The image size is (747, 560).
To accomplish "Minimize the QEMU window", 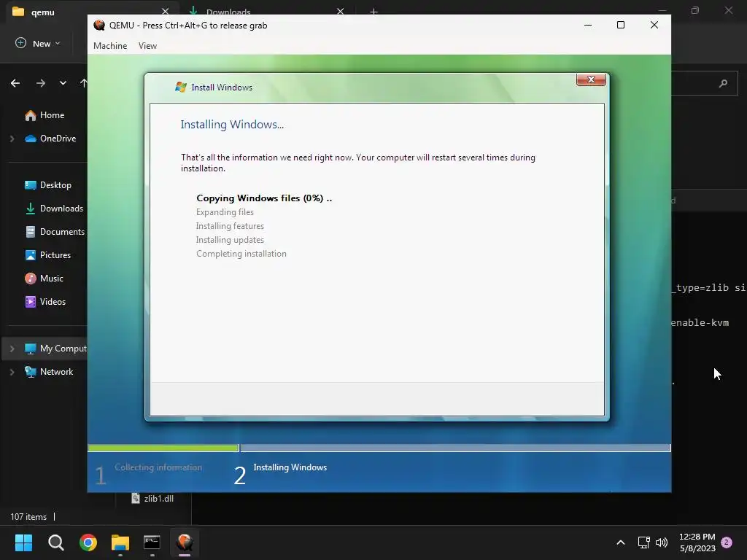I will click(588, 25).
